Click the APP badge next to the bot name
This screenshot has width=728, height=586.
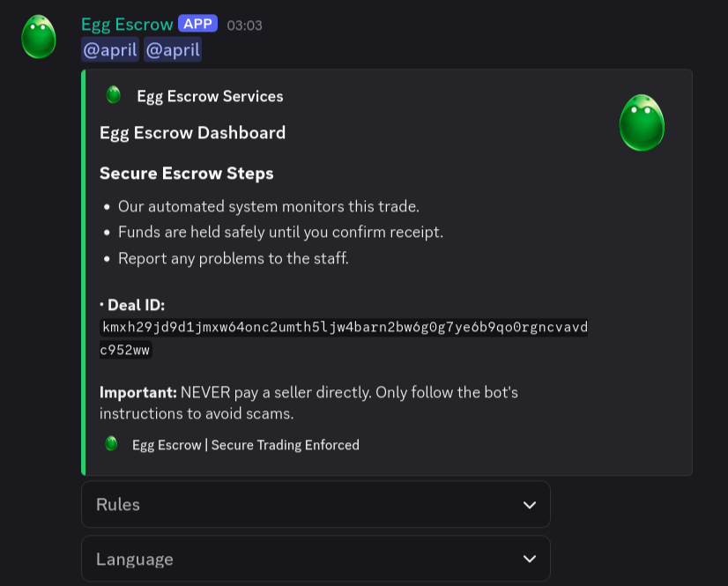[197, 23]
